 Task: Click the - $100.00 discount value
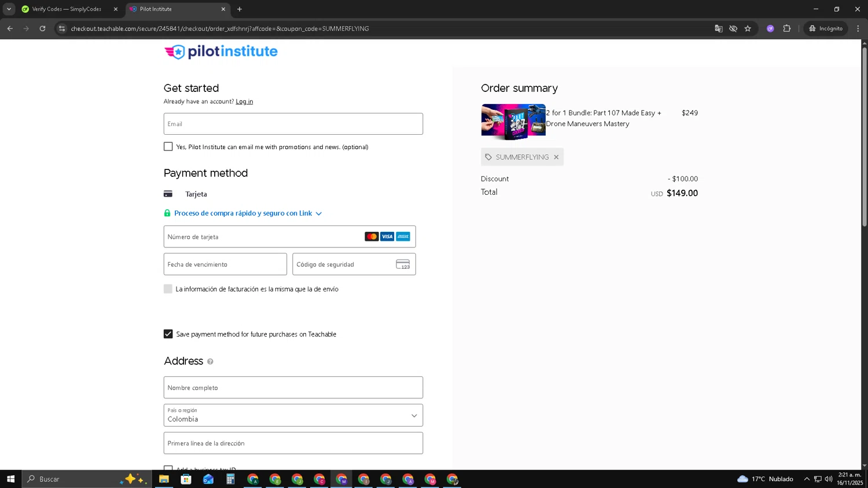point(683,179)
